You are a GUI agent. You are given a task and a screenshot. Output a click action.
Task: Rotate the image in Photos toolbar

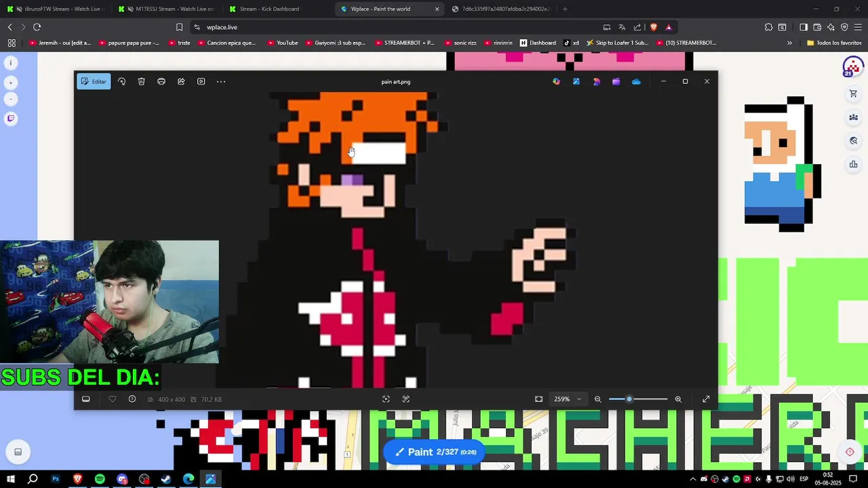click(121, 81)
